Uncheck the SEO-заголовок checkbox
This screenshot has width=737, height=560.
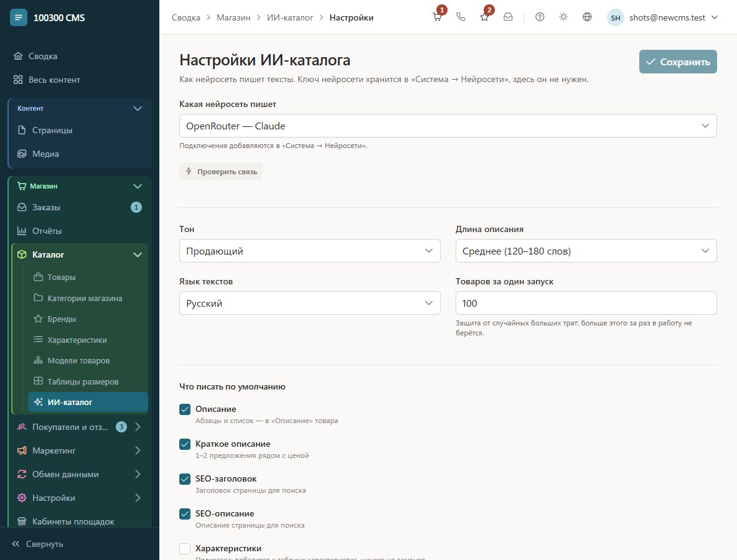point(185,478)
